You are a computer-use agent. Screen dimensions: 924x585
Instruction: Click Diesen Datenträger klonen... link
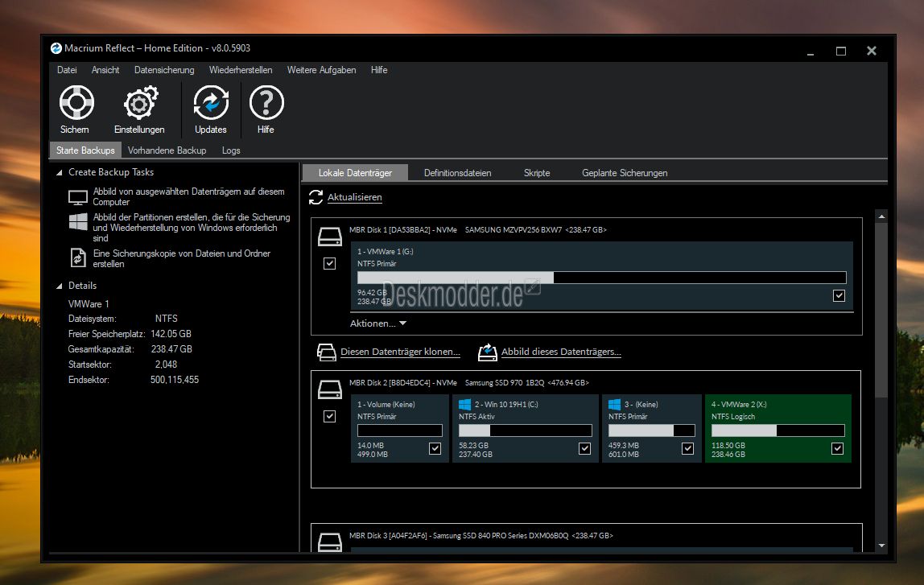(400, 352)
